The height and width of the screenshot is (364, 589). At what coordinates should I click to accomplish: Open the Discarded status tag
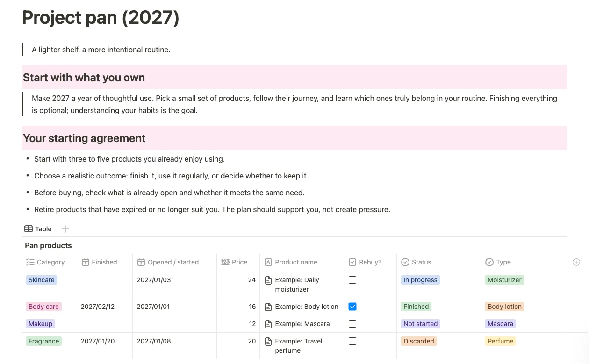[x=419, y=341]
